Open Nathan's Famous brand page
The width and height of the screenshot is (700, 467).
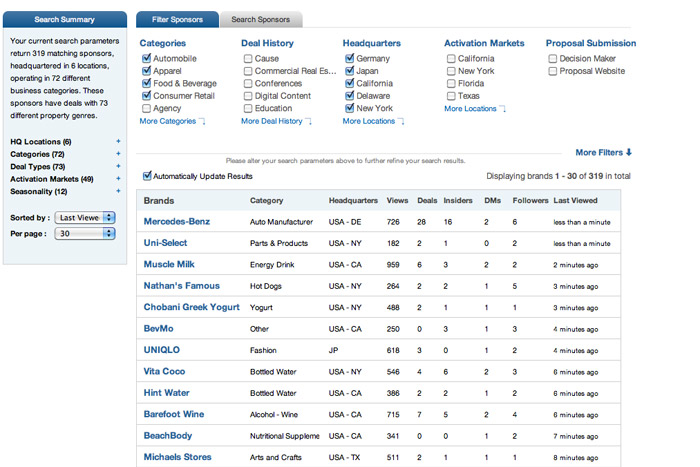click(182, 286)
